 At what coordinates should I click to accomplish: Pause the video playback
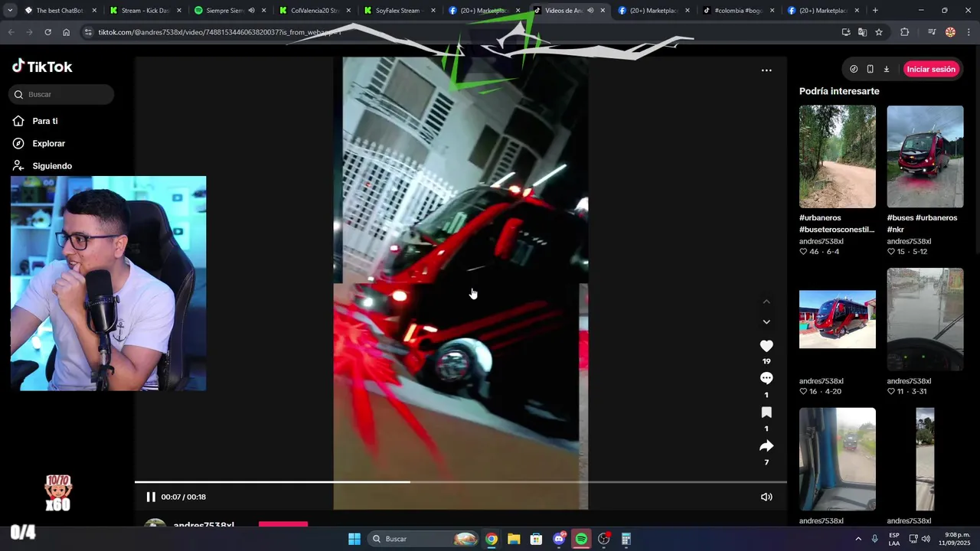151,497
